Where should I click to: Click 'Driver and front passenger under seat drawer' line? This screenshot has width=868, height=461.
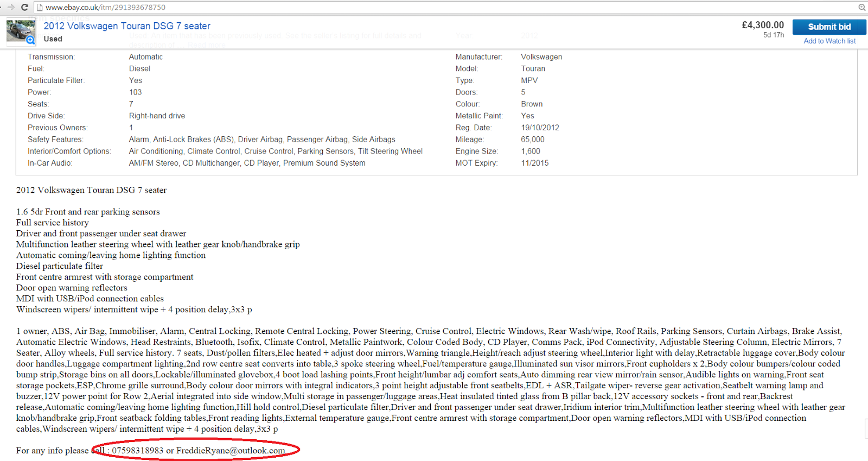click(101, 233)
